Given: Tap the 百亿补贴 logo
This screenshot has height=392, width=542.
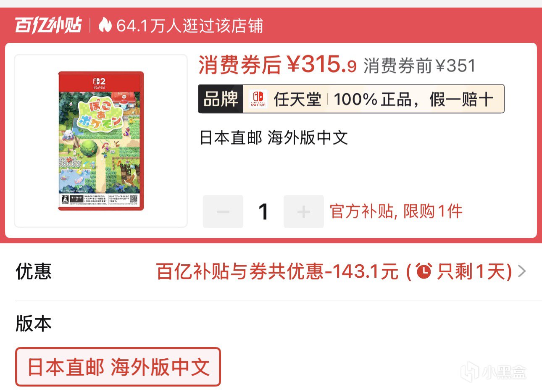Looking at the screenshot, I should tap(48, 25).
